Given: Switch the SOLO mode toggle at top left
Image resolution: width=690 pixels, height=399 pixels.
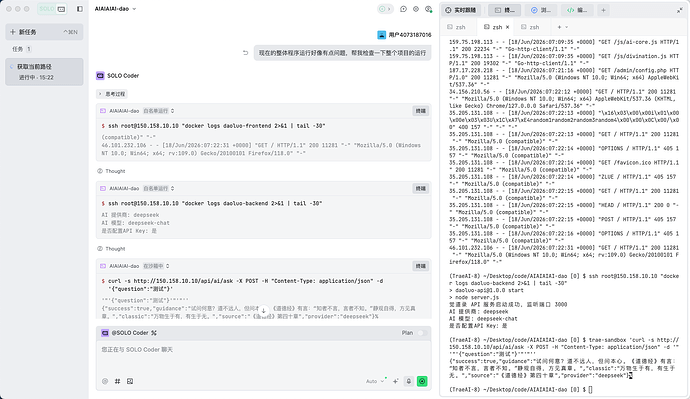Looking at the screenshot, I should tap(52, 9).
